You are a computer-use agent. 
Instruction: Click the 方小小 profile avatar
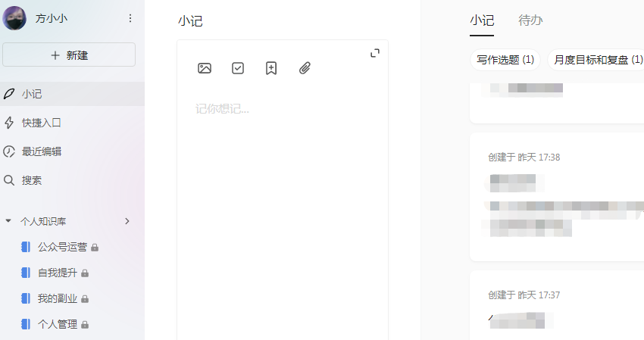pyautogui.click(x=15, y=18)
